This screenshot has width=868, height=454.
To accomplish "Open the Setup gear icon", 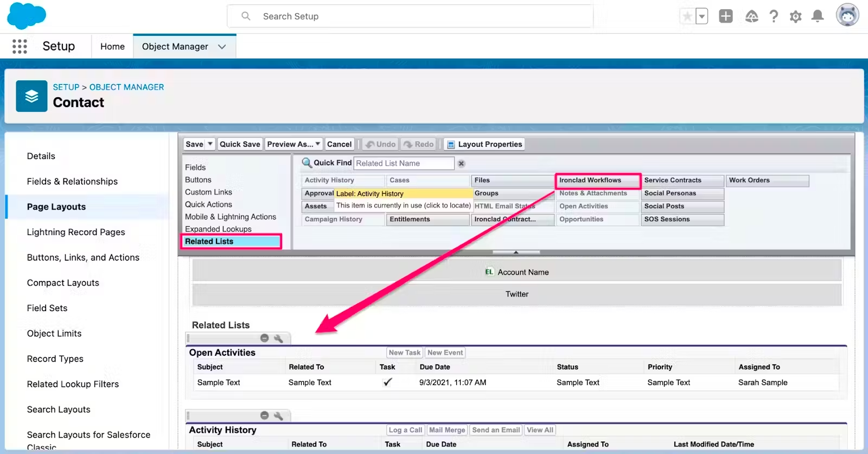I will click(796, 17).
